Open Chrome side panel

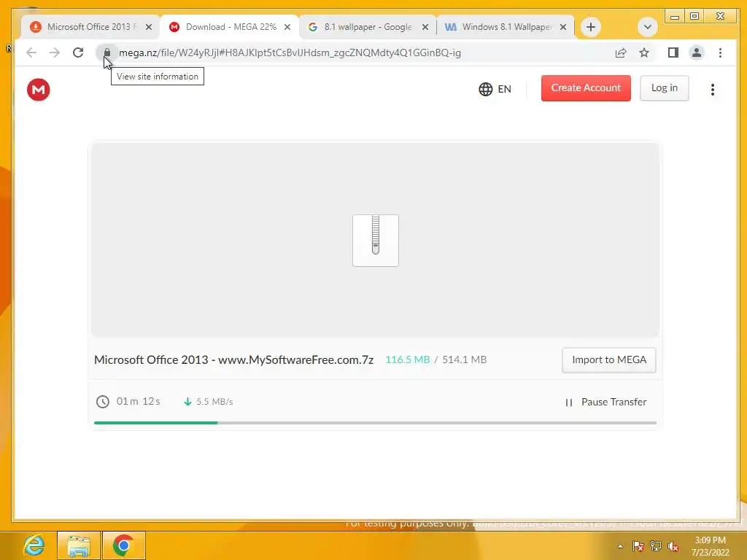(x=673, y=52)
